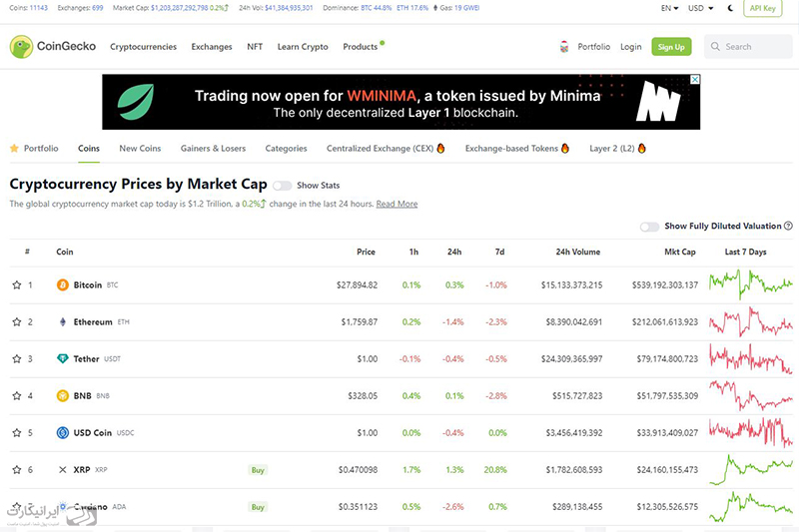Click the search magnifier icon
Viewport: 799px width, 532px height.
(x=715, y=46)
